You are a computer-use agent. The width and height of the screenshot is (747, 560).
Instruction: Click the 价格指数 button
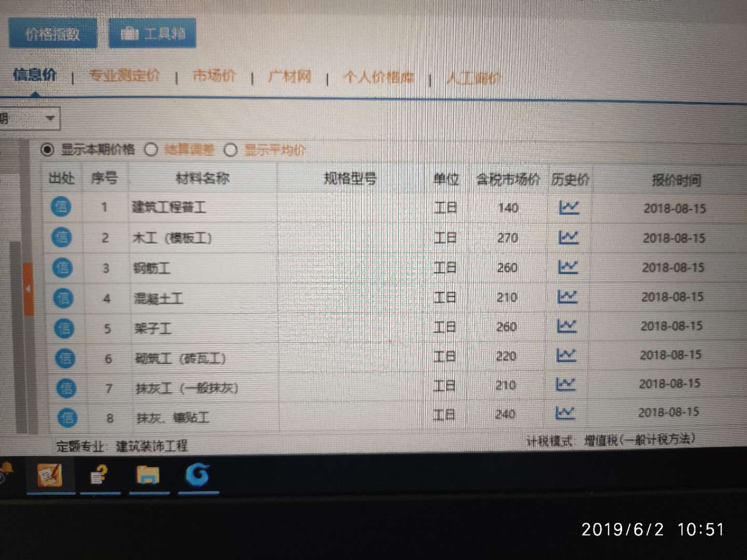point(53,34)
